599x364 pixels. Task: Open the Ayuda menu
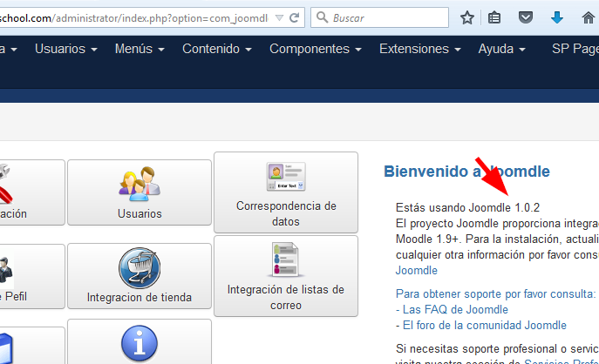[x=501, y=49]
